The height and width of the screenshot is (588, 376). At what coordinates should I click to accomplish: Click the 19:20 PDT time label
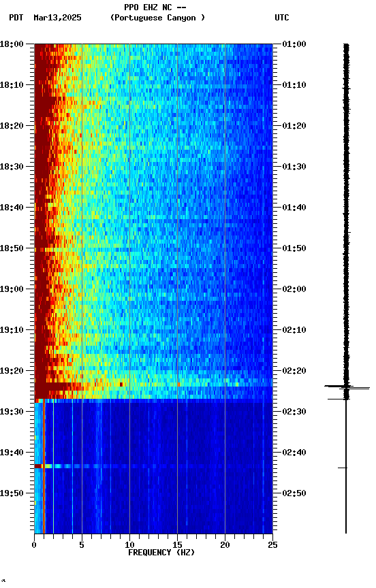click(12, 371)
